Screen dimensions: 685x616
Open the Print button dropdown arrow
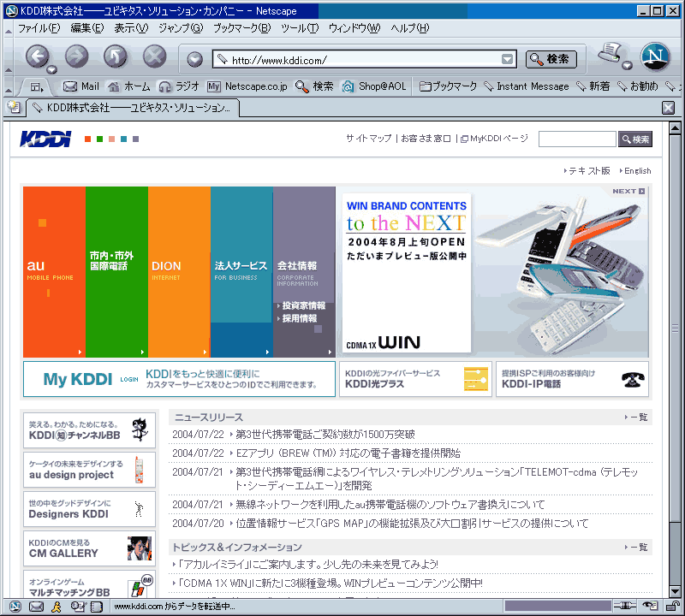627,66
